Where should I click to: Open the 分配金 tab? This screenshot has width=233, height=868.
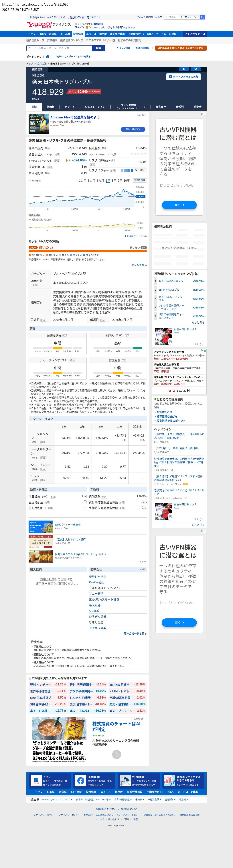[x=198, y=107]
